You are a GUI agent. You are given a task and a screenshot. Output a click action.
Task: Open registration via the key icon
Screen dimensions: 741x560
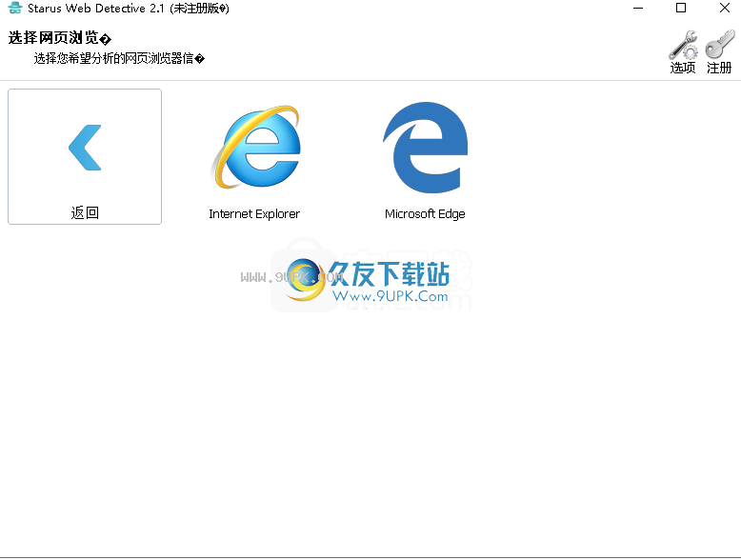pyautogui.click(x=720, y=45)
